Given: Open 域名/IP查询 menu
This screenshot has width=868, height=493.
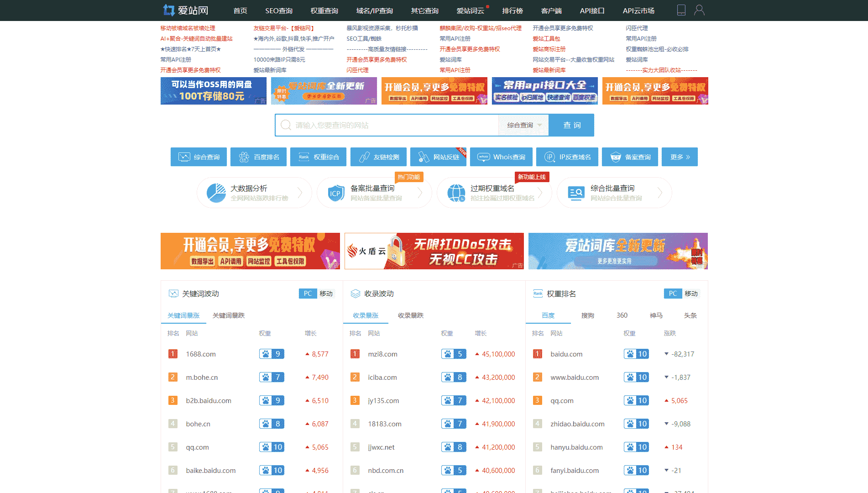Looking at the screenshot, I should [375, 10].
